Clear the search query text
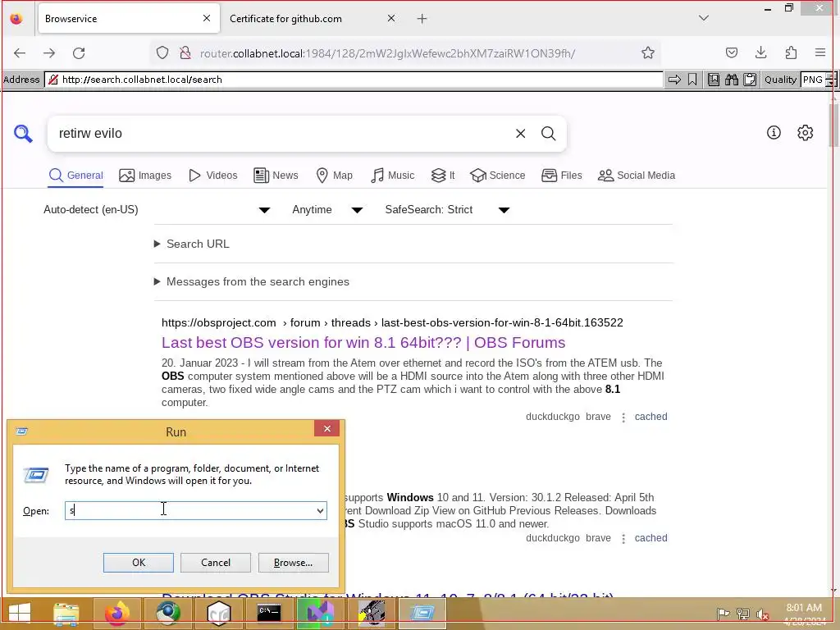Viewport: 840px width, 630px height. 520,134
